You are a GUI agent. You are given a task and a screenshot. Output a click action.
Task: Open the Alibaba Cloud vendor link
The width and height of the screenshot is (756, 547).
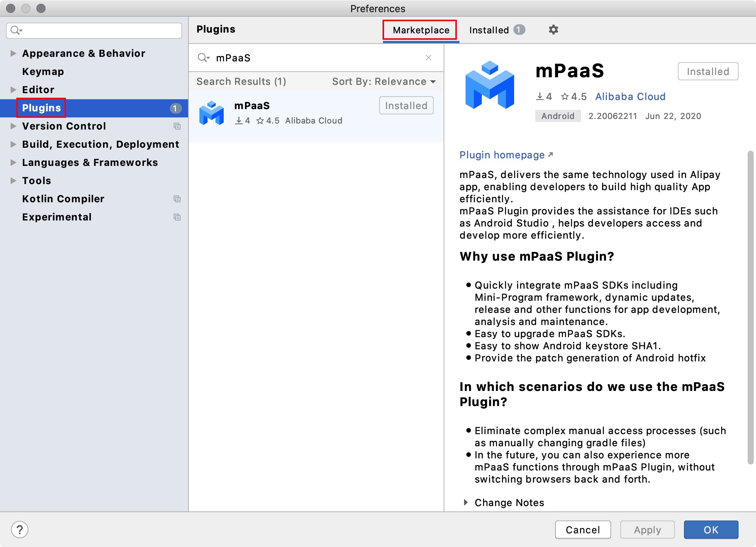tap(630, 97)
